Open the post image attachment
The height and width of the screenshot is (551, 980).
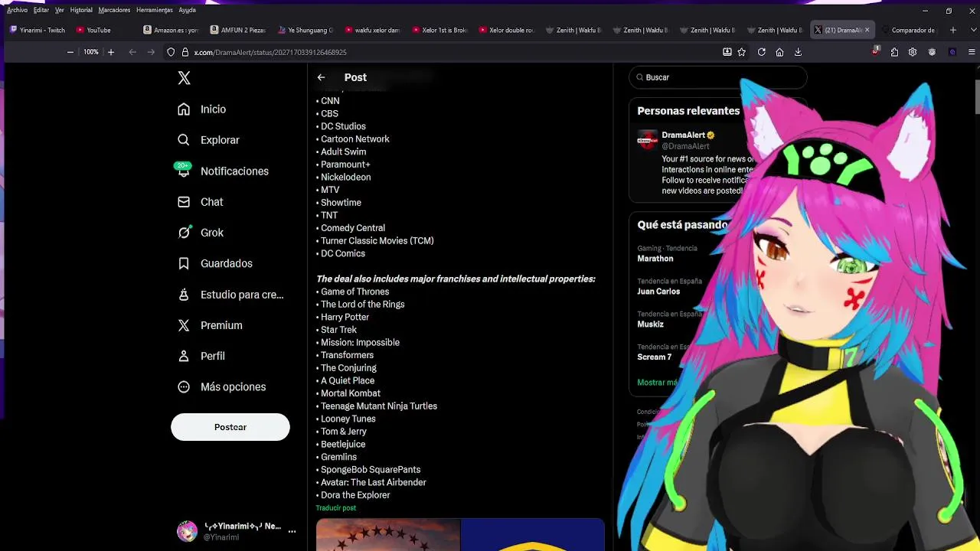[460, 535]
